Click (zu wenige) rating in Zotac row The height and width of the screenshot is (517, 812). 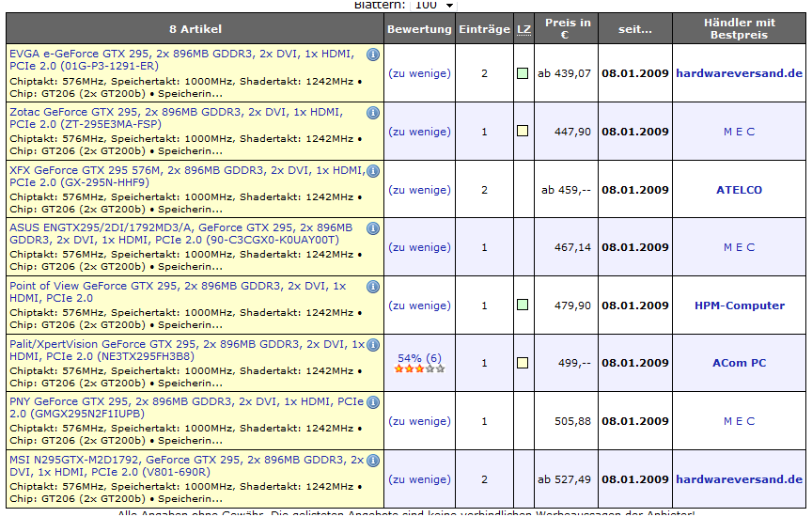pyautogui.click(x=419, y=132)
